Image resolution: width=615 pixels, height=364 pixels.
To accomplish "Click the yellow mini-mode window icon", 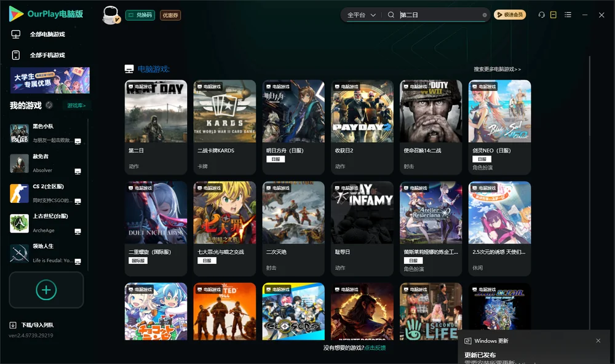I will click(x=553, y=15).
